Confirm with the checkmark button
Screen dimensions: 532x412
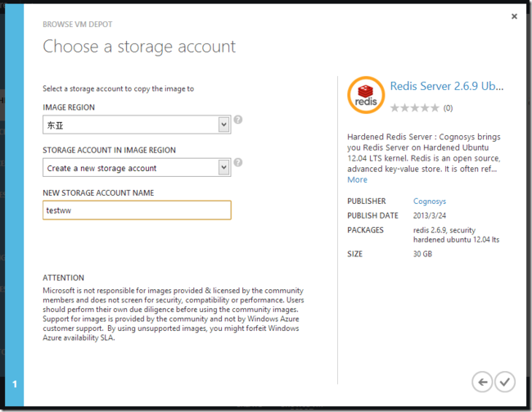(505, 383)
